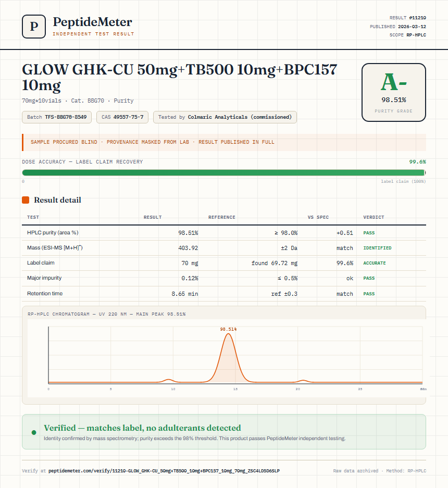Click the RESULT #11210 header text
This screenshot has width=448, height=488.
coord(407,18)
